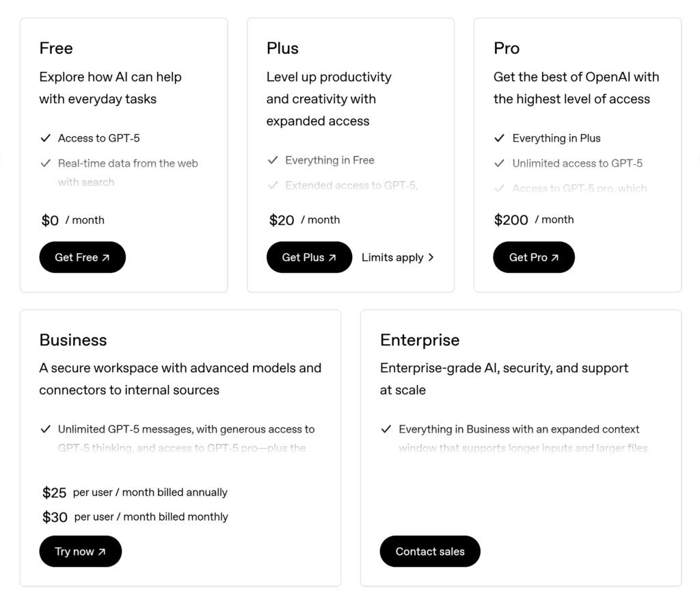Select the Enterprise plan heading
The width and height of the screenshot is (700, 602).
click(x=420, y=340)
